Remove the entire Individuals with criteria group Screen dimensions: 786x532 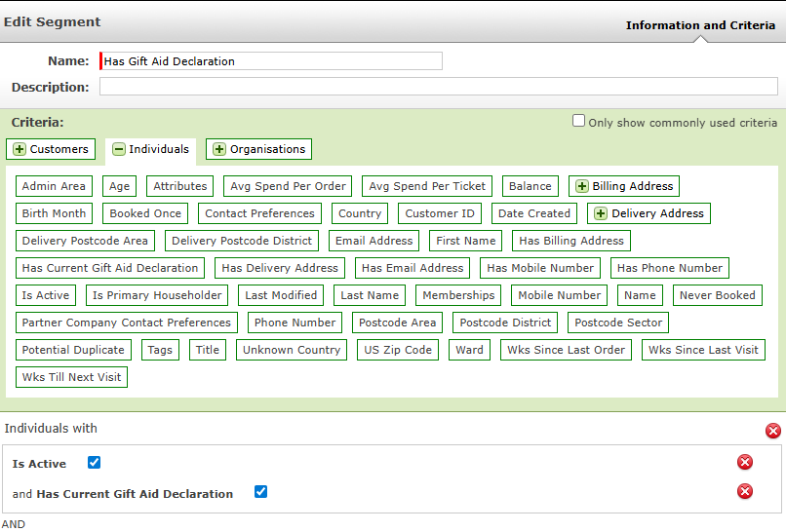tap(772, 431)
